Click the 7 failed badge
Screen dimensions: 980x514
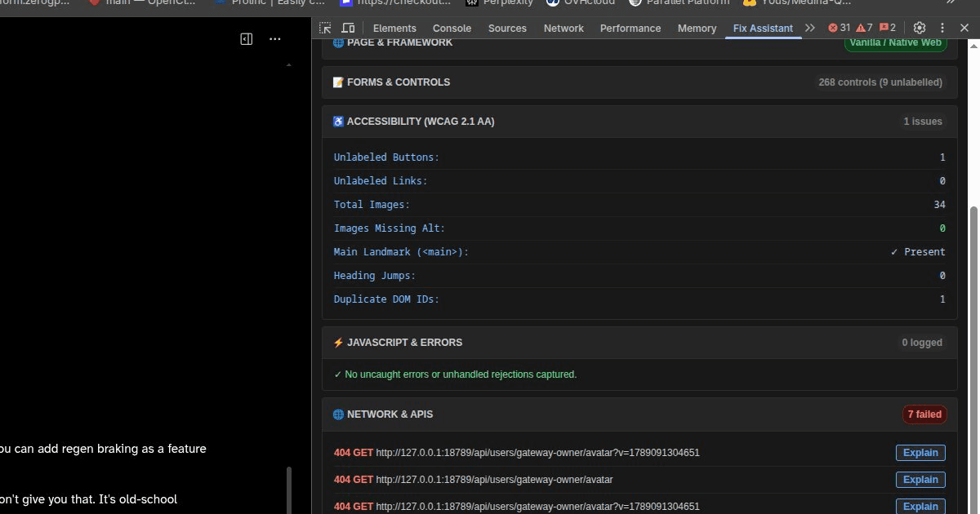tap(924, 414)
